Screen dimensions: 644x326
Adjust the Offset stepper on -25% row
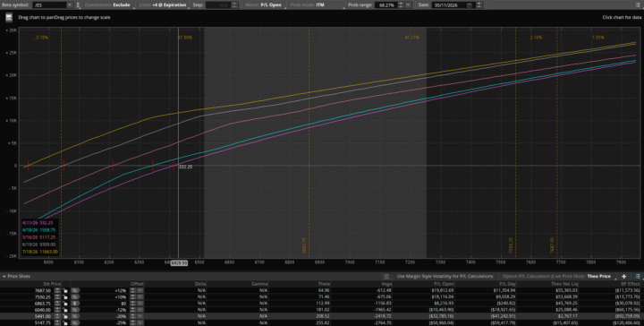tap(132, 323)
